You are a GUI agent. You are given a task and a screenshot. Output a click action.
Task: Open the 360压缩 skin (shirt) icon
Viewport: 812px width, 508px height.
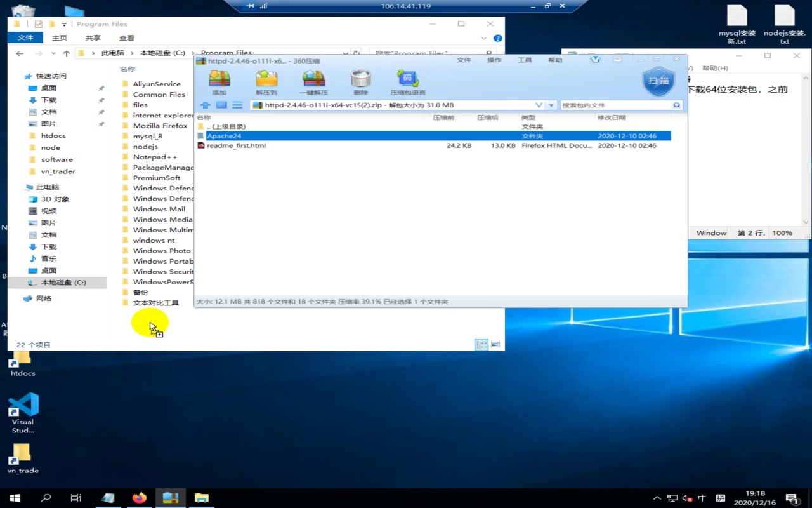(595, 60)
